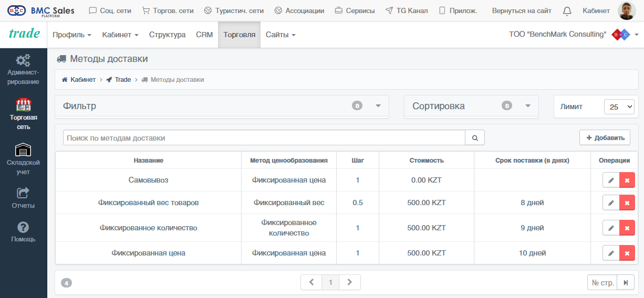644x298 pixels.
Task: Expand the Фильтр panel arrow
Action: tap(378, 106)
